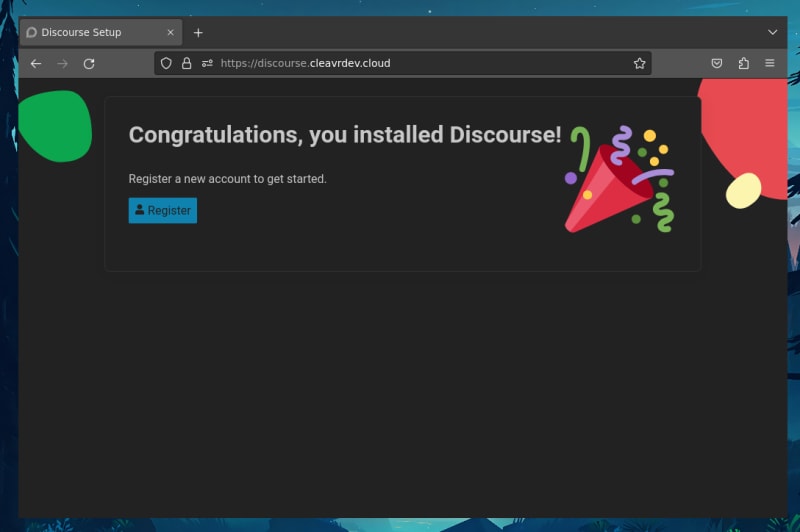
Task: Click the party popper image
Action: point(619,179)
